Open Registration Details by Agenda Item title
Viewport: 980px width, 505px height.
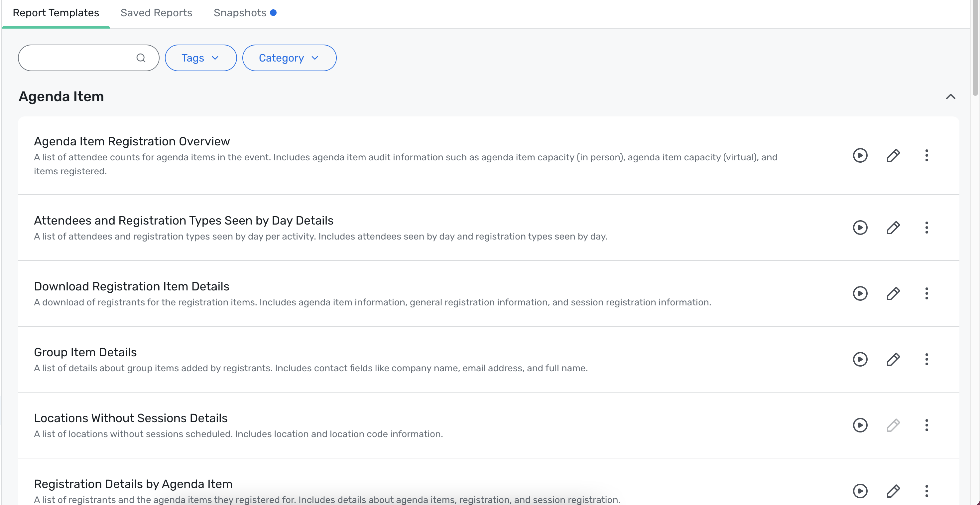(133, 484)
